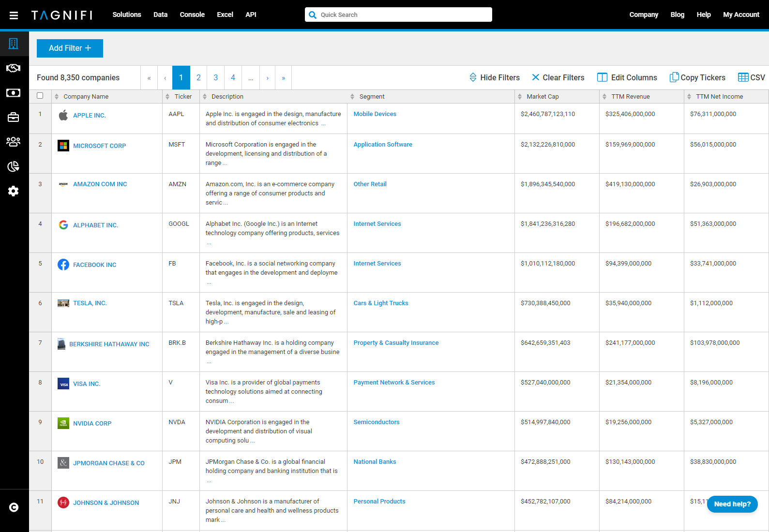Click the JPMorgan Chase logo
The image size is (769, 532).
[x=63, y=463]
